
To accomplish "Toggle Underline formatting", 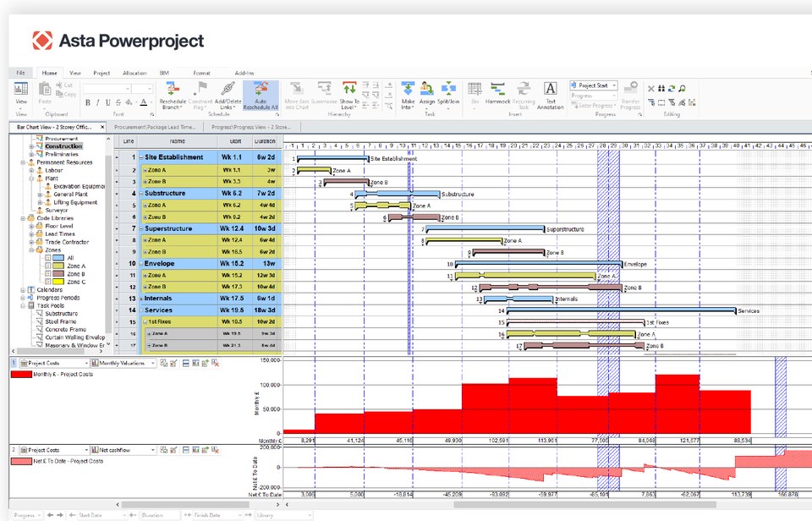I will click(107, 102).
